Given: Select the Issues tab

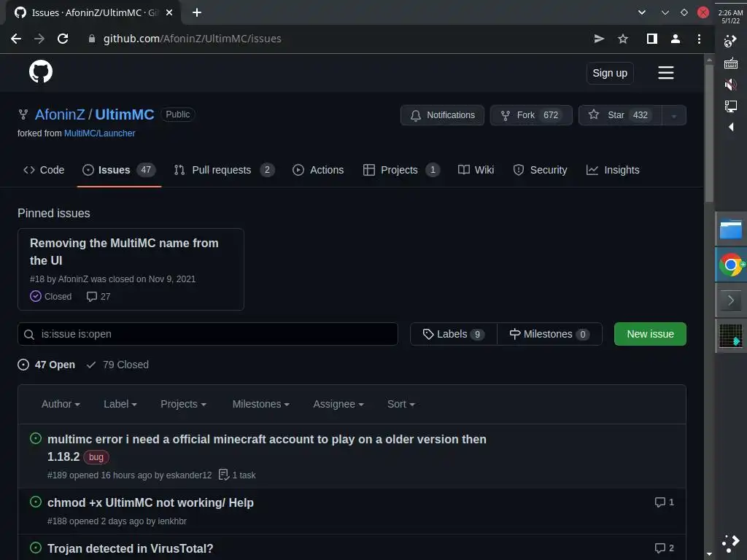Looking at the screenshot, I should click(119, 170).
